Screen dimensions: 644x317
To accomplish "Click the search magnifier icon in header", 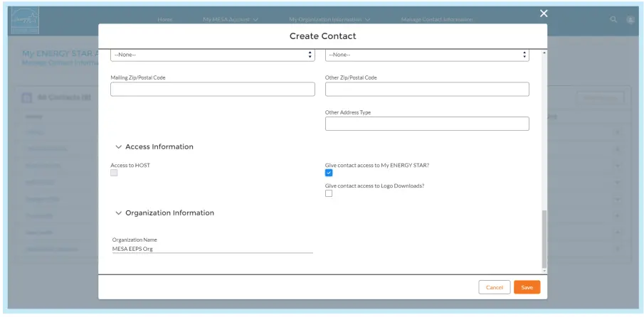I will click(613, 19).
